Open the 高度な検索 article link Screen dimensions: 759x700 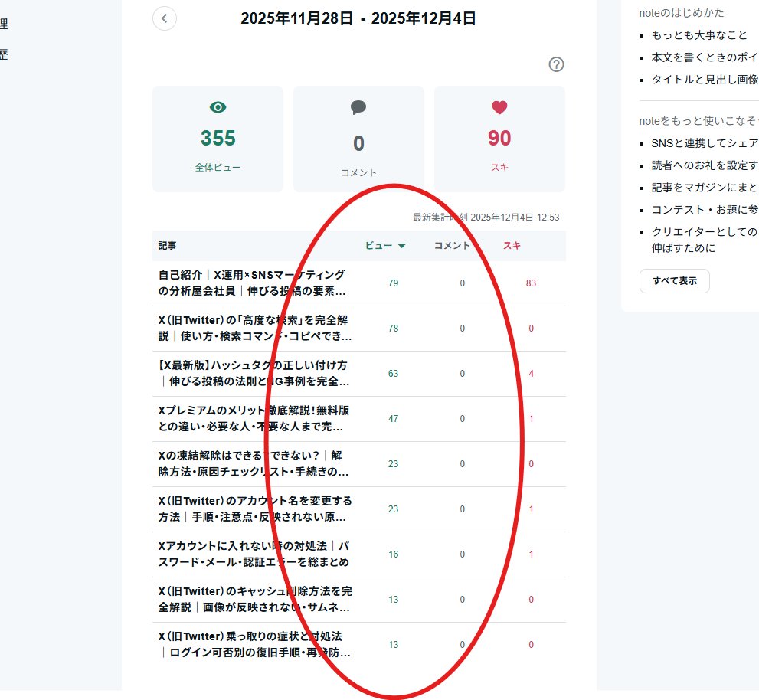[254, 328]
